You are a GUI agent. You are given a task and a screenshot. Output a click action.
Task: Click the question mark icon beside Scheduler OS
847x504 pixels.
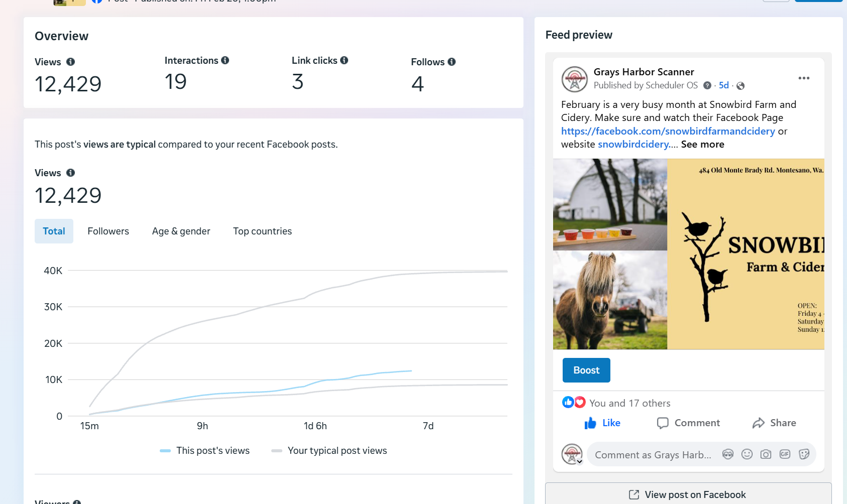pos(707,85)
